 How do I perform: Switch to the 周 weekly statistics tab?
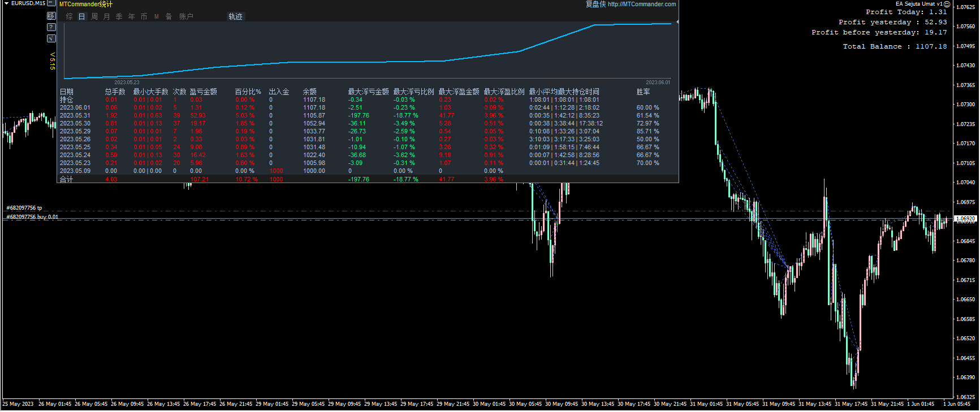tap(94, 16)
